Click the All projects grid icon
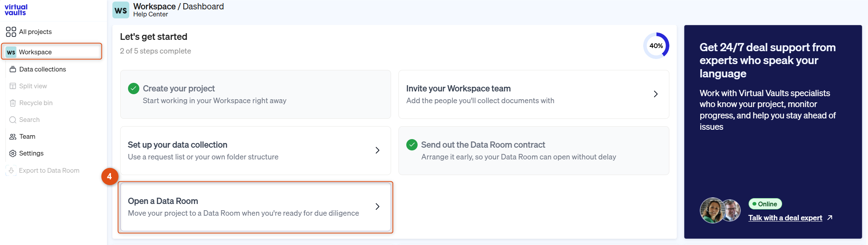The width and height of the screenshot is (868, 245). pos(11,32)
